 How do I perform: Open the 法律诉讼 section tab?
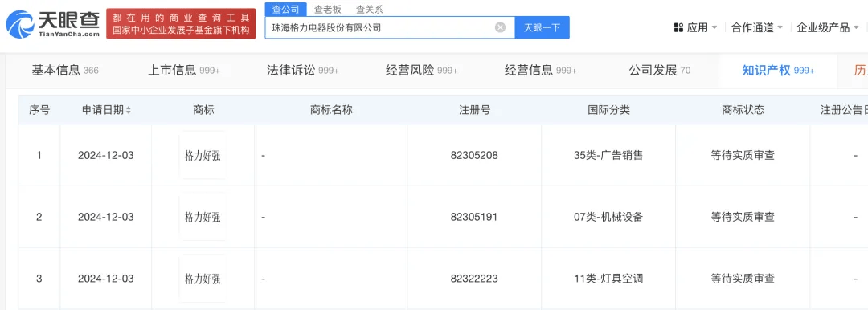pyautogui.click(x=303, y=71)
